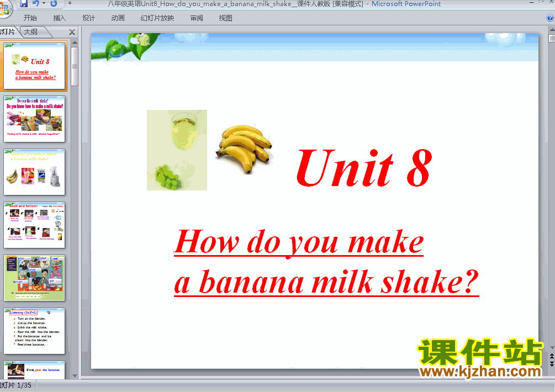Open PowerPoint Help question mark icon
Screen dimensions: 555x392
pos(551,18)
